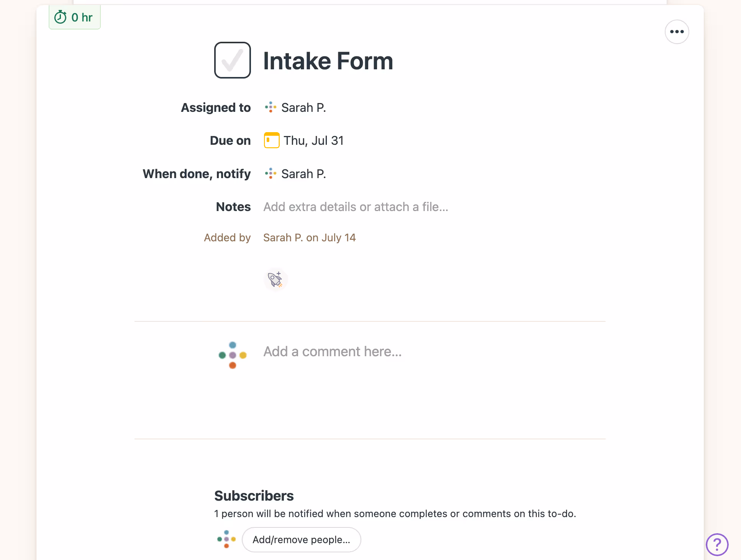Open the help question mark icon
This screenshot has width=741, height=560.
[x=716, y=544]
